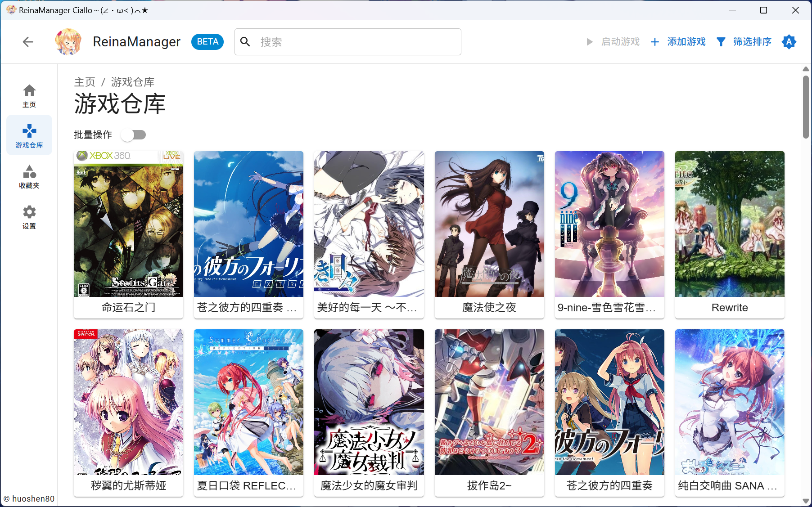Click the 秽翼的尤斯蒂娅 title text
Viewport: 812px width, 507px height.
(x=129, y=486)
